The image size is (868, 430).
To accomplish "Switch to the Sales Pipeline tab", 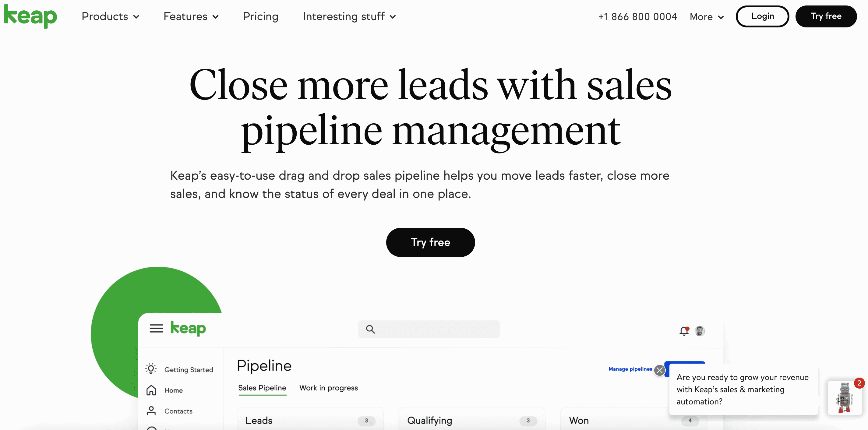I will 262,388.
